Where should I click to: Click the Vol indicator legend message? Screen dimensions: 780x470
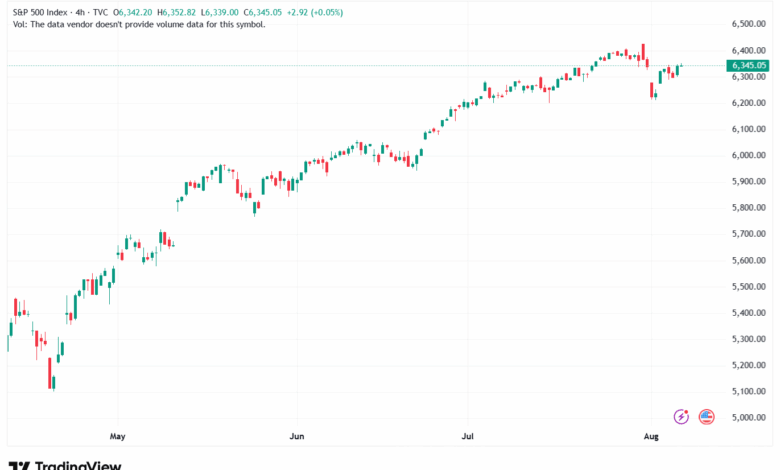[x=136, y=24]
